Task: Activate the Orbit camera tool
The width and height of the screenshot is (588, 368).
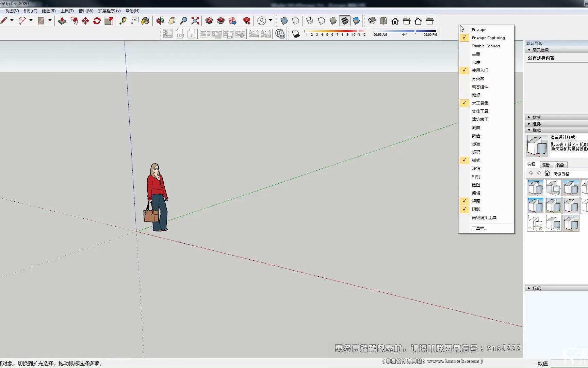Action: coord(160,21)
